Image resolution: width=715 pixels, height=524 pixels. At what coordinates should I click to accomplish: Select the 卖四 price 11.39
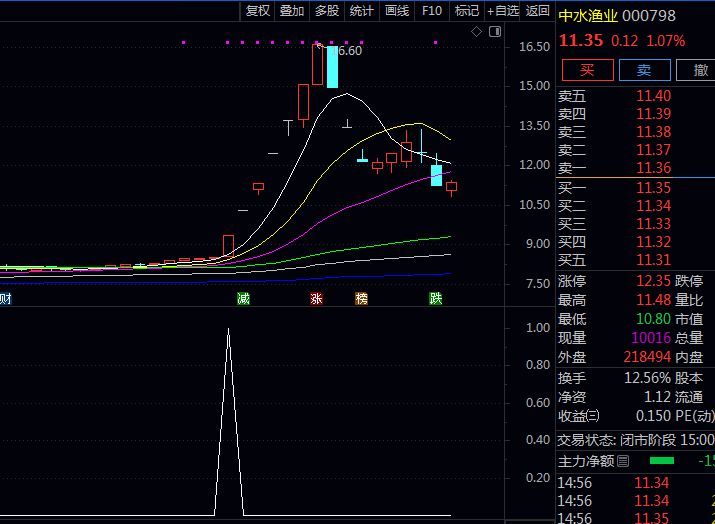pos(653,114)
